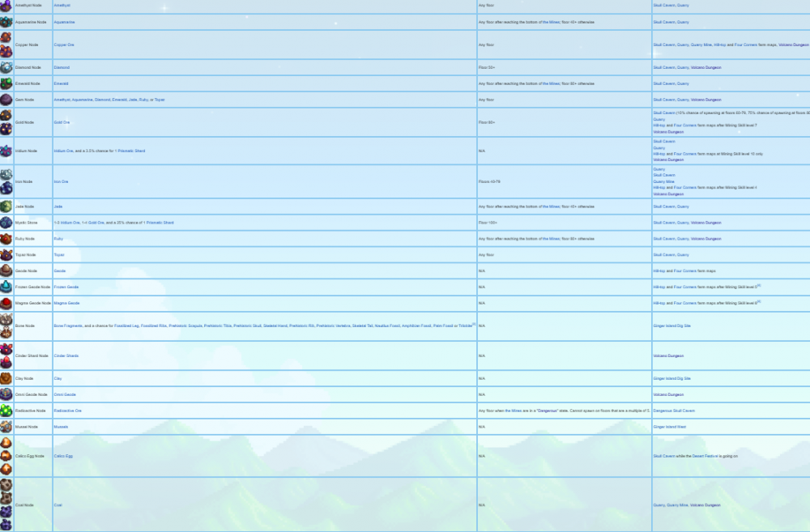Click the Iridium Node icon
Image resolution: width=810 pixels, height=532 pixels.
point(6,151)
